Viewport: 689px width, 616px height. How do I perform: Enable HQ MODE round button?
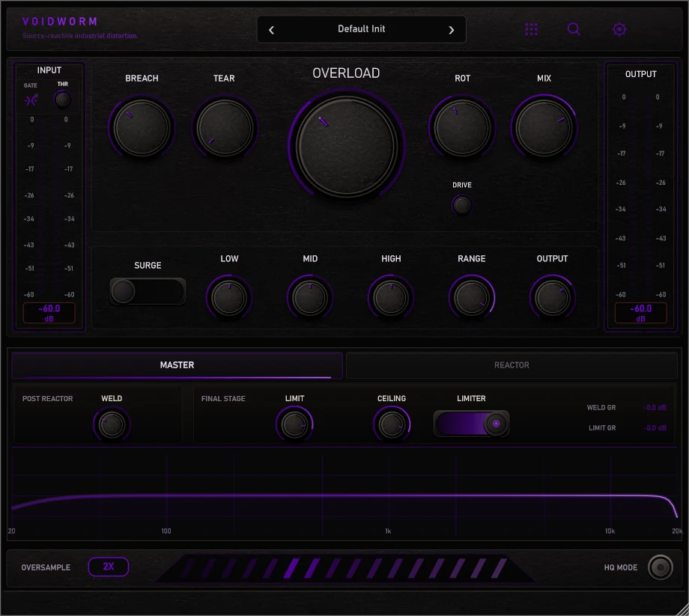click(660, 567)
